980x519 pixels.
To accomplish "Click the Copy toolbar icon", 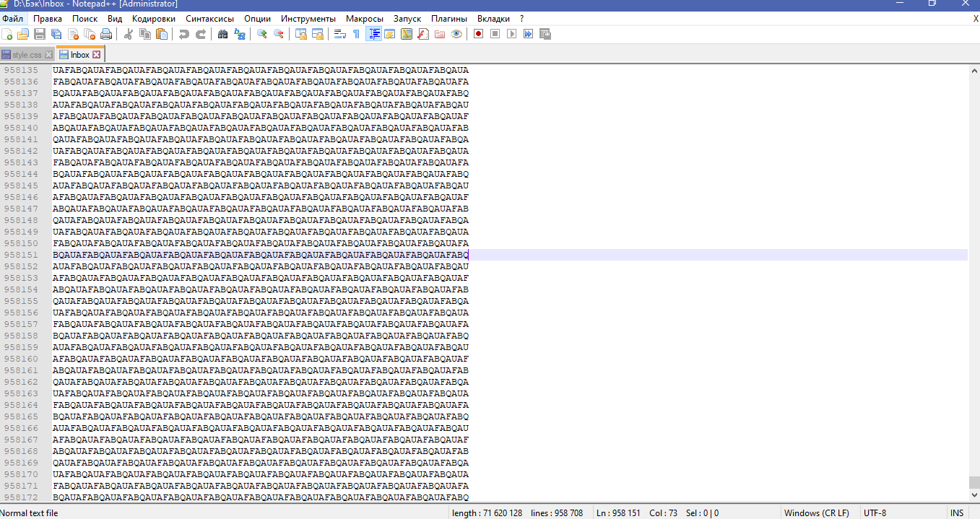I will (x=145, y=34).
